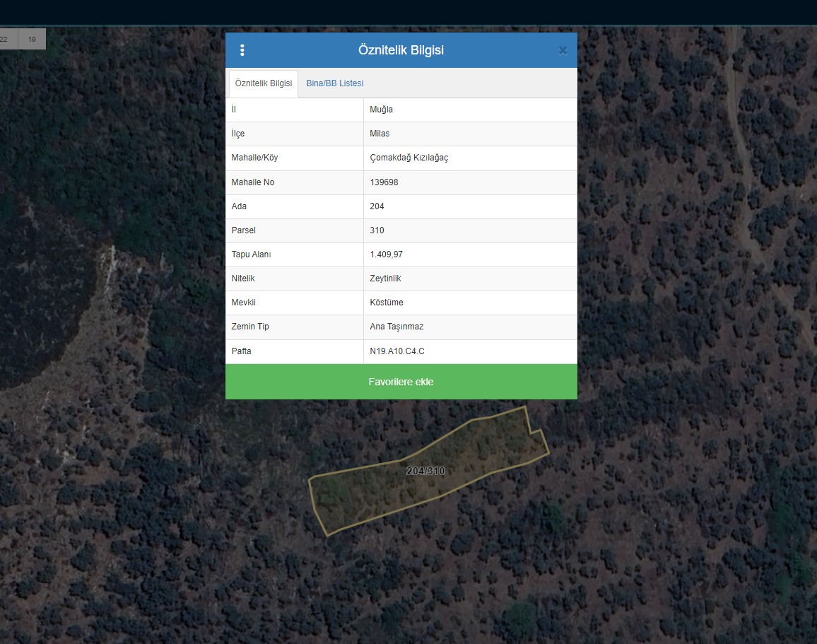Click the Muğla value in the İl row

382,110
